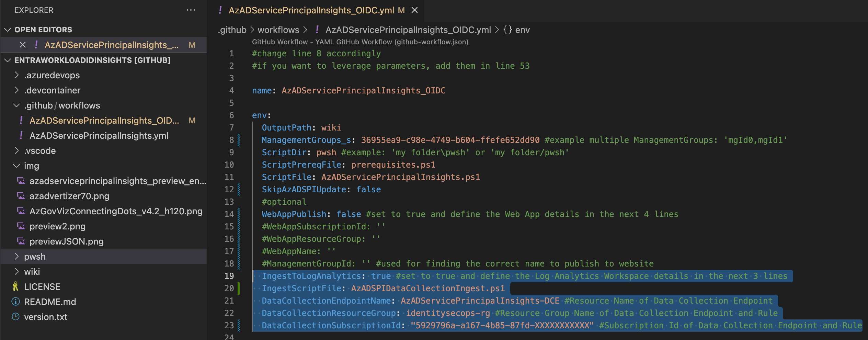This screenshot has height=340, width=868.
Task: Click OutputPath key on line 7
Action: (x=286, y=128)
